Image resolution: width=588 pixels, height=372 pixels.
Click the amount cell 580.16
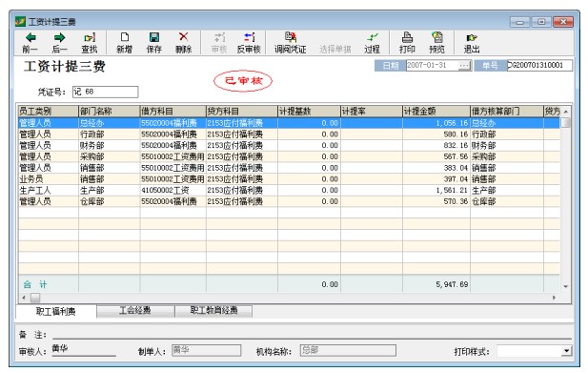436,134
